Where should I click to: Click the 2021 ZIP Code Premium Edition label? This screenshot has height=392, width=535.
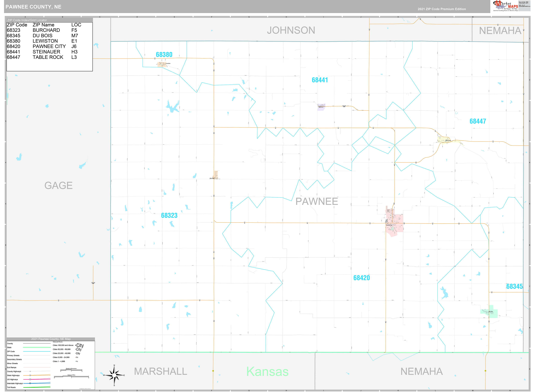[x=442, y=9]
